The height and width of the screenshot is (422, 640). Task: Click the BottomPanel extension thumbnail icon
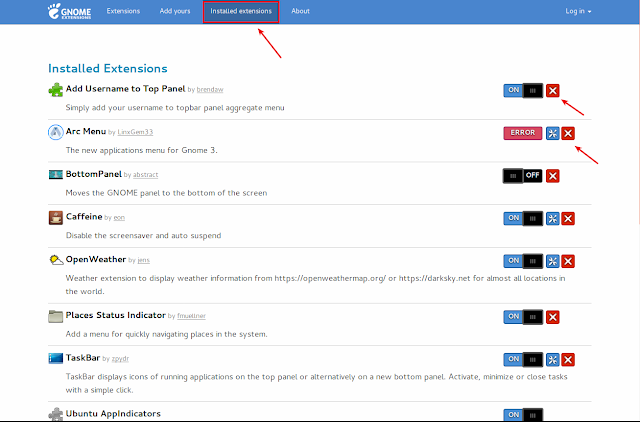(x=56, y=175)
